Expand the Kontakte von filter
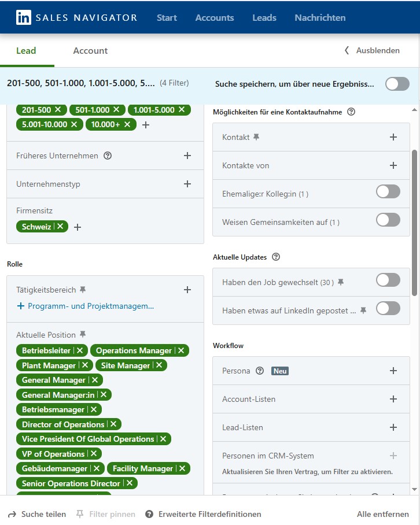 pos(393,165)
